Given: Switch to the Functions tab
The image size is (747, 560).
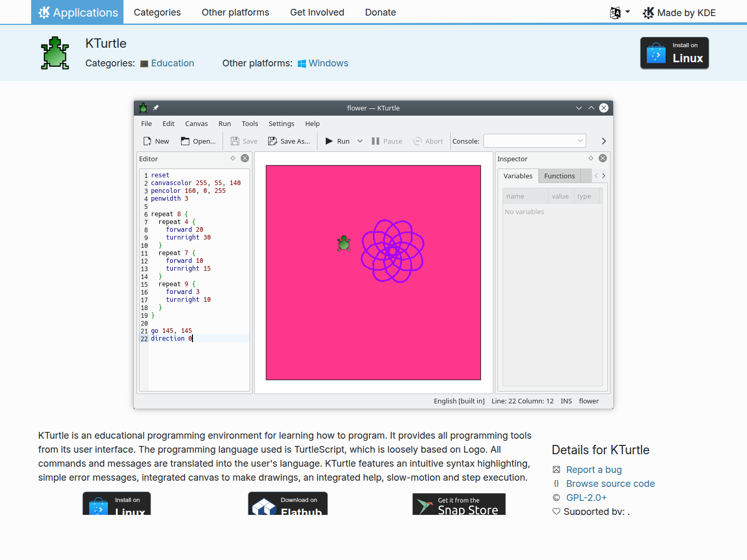Looking at the screenshot, I should click(x=560, y=176).
